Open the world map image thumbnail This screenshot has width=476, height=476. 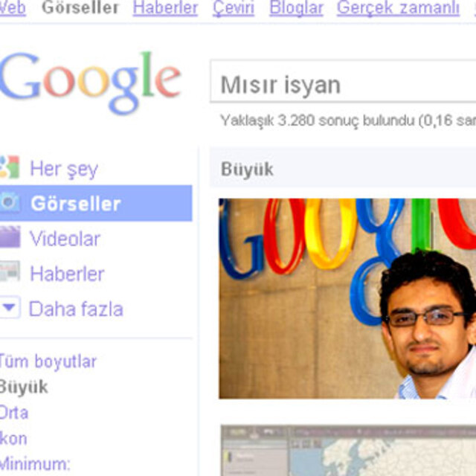click(348, 451)
